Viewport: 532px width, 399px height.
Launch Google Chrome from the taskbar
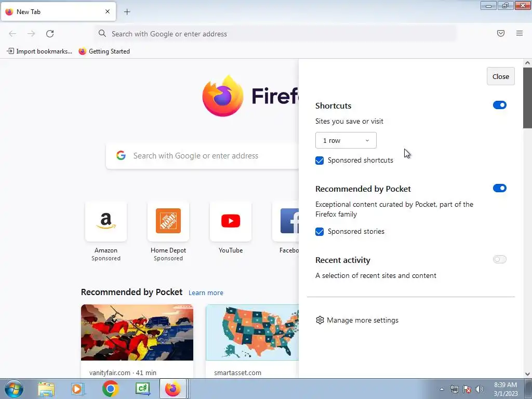(110, 389)
